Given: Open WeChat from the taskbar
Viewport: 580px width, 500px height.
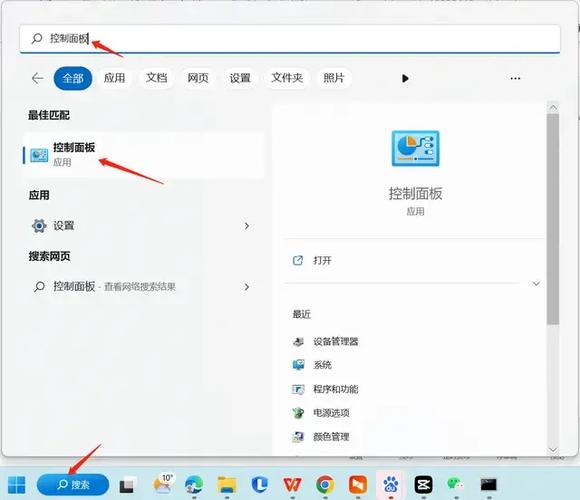Looking at the screenshot, I should click(456, 484).
